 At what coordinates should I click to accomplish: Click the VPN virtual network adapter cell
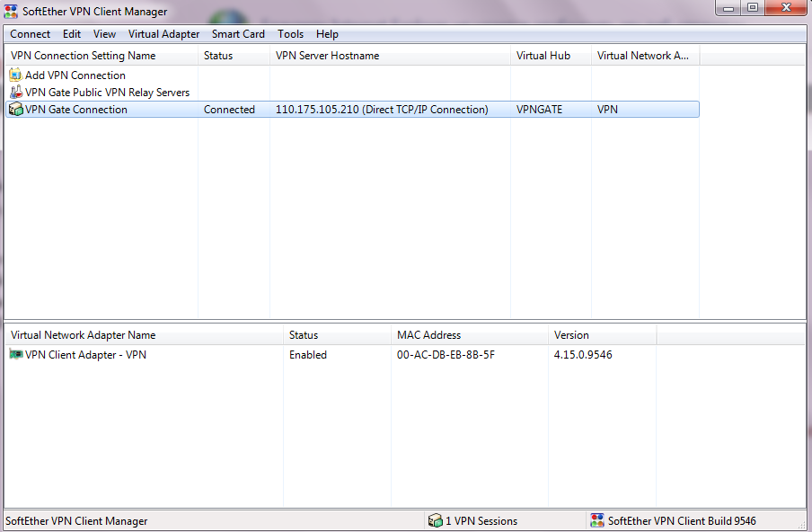[607, 110]
